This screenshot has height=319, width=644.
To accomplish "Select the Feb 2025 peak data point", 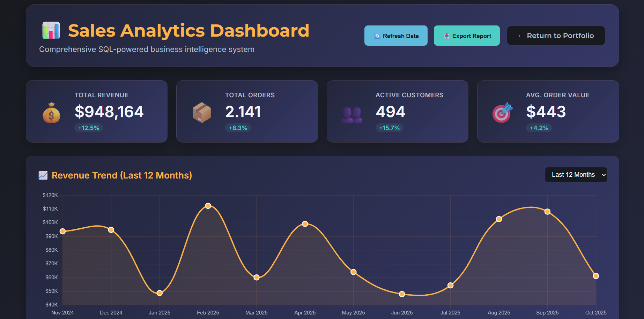I will (x=208, y=206).
